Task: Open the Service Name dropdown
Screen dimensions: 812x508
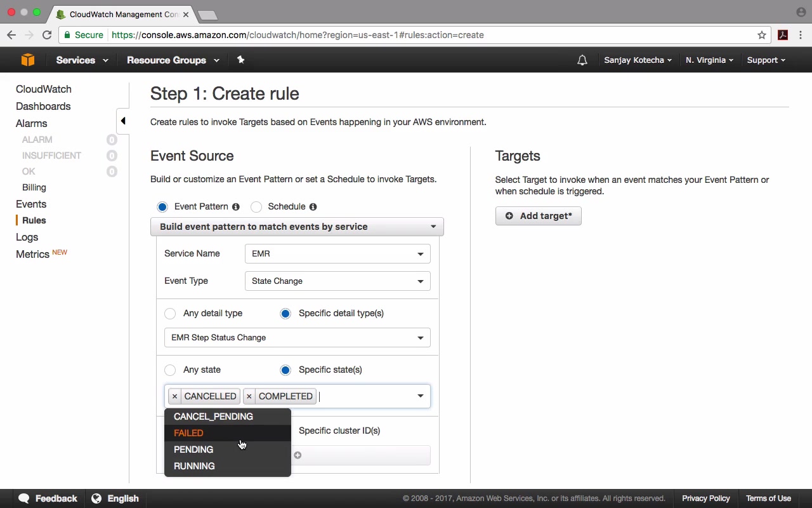Action: coord(337,254)
